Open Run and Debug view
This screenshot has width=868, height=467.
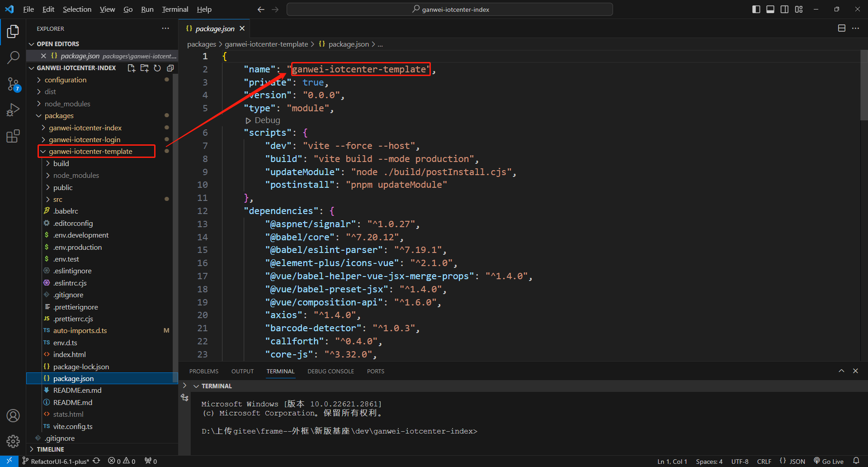tap(13, 110)
